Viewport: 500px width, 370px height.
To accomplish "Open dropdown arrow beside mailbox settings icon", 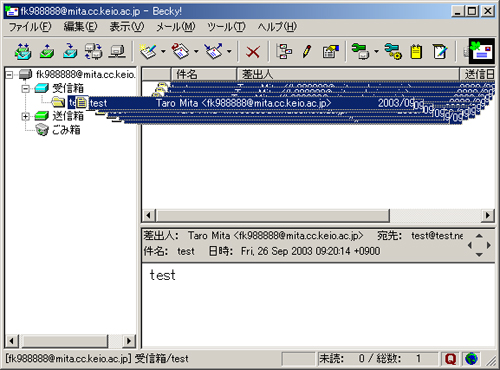I will pyautogui.click(x=376, y=52).
